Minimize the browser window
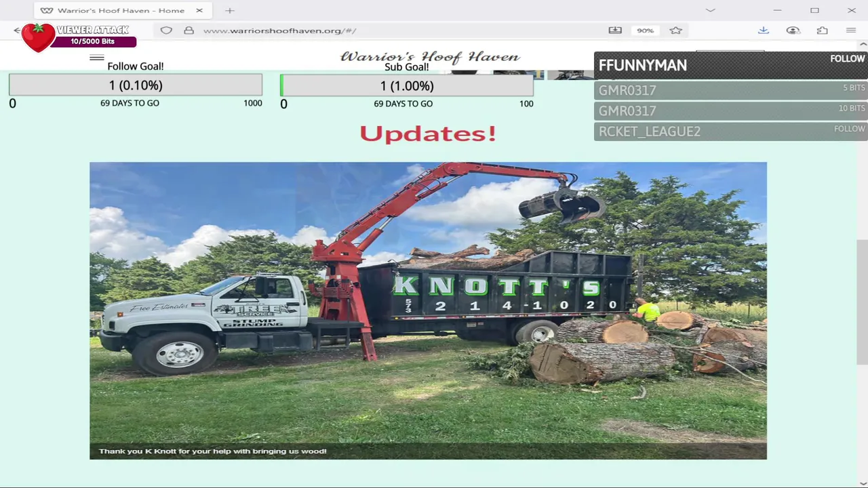 coord(777,10)
